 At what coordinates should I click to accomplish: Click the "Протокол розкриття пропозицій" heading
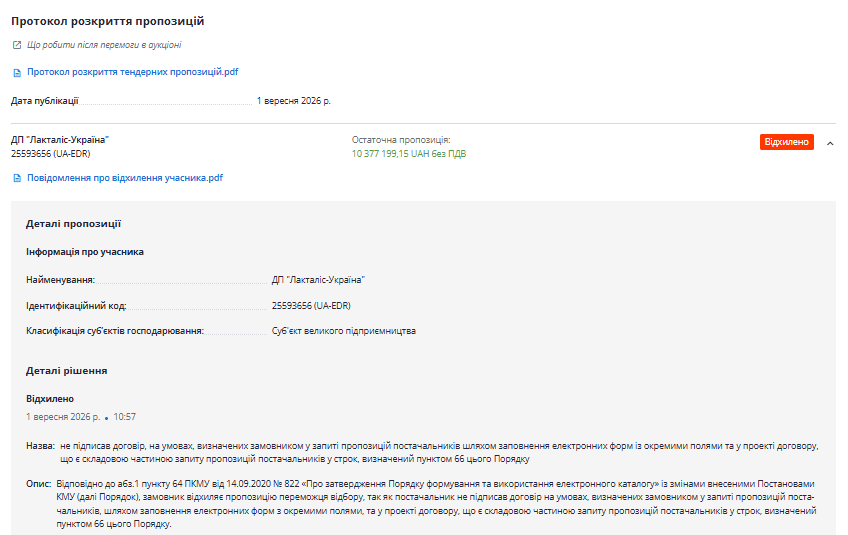[x=108, y=21]
